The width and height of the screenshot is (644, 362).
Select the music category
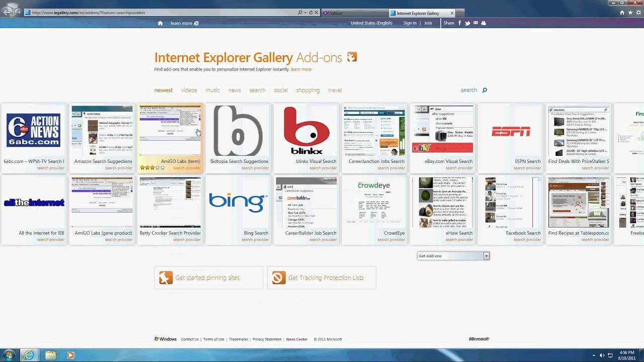[x=212, y=90]
